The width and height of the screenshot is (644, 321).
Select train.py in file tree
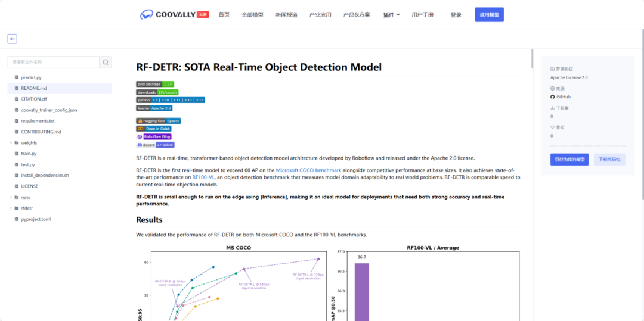click(29, 153)
